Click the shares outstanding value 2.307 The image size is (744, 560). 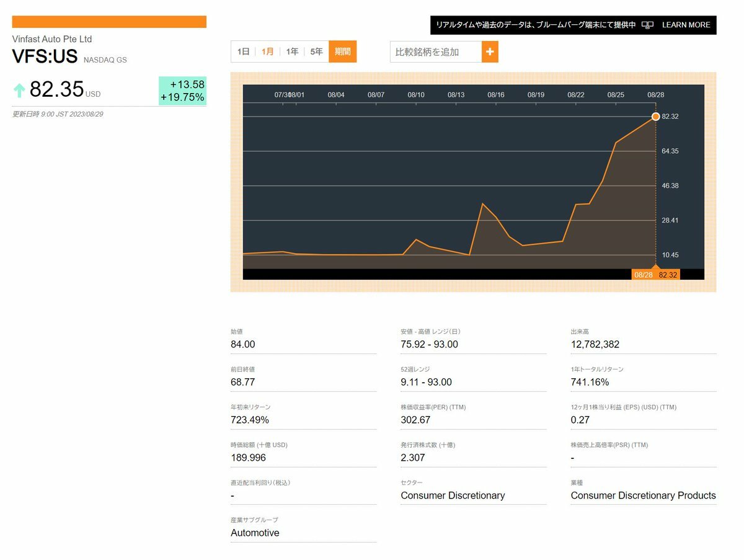pos(413,458)
